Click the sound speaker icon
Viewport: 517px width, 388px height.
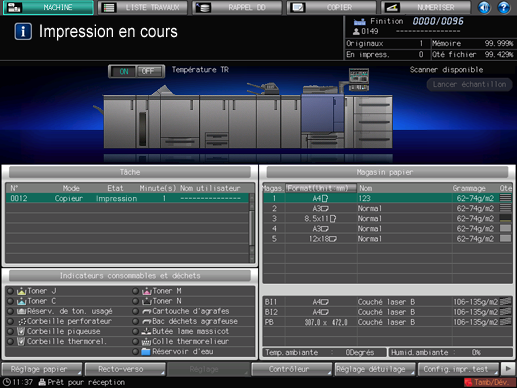coord(484,7)
